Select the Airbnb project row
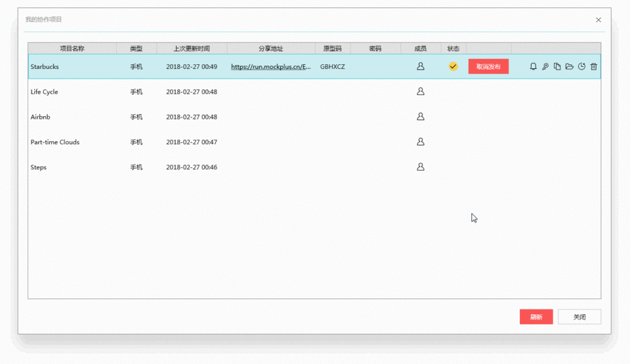The height and width of the screenshot is (364, 630). point(314,117)
